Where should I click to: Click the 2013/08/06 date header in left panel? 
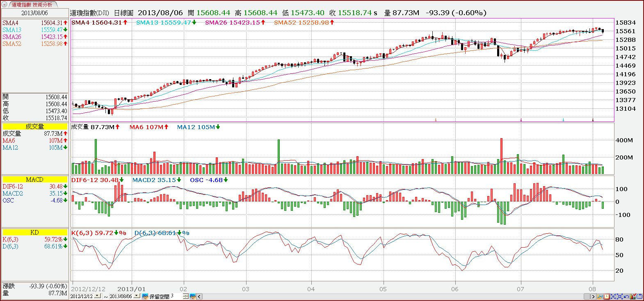point(34,13)
